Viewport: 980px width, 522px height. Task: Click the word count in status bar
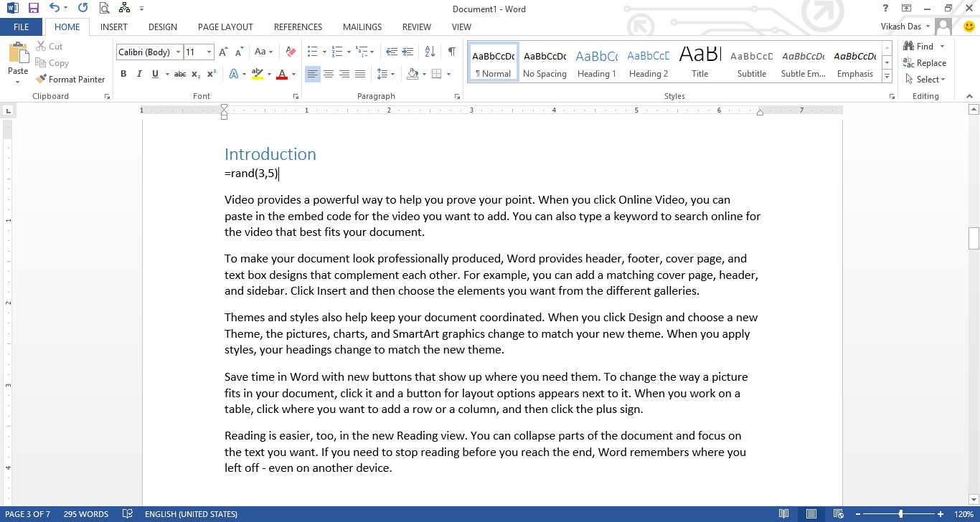pyautogui.click(x=85, y=513)
